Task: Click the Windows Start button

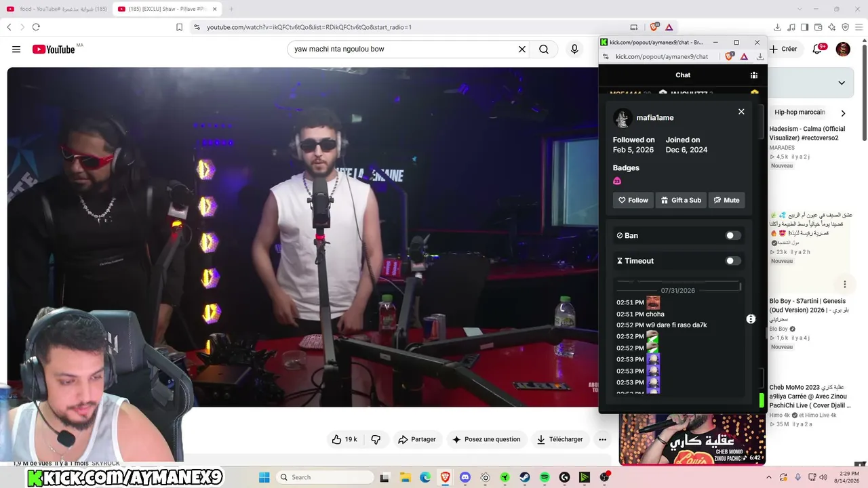Action: [264, 477]
